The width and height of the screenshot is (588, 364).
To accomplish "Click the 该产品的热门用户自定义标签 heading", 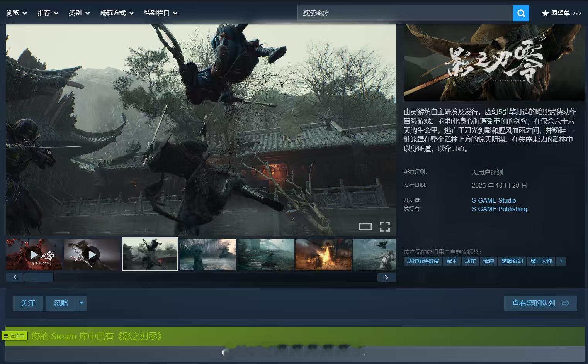I will pyautogui.click(x=443, y=252).
